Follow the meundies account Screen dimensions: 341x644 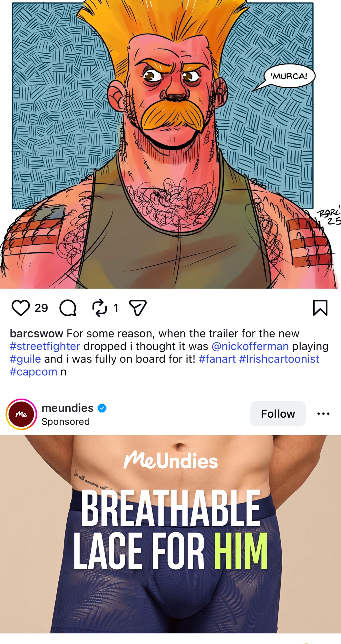(x=278, y=414)
